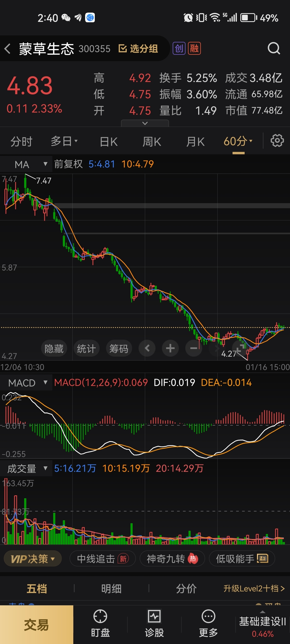Tap the 创 ChiNext badge icon
290x644 pixels.
coord(179,49)
